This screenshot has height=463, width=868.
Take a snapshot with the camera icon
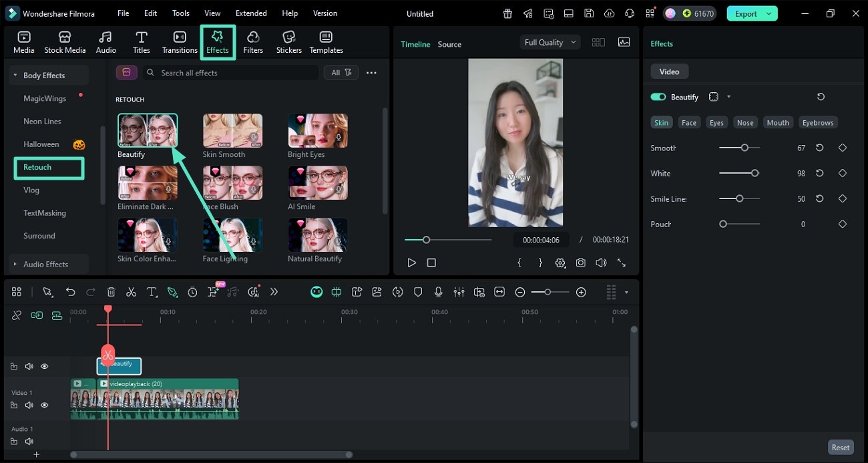pos(580,263)
